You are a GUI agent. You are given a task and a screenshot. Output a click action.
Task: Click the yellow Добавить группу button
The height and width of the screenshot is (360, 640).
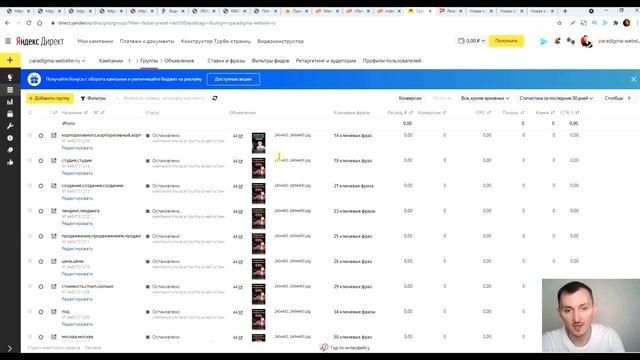click(x=50, y=98)
